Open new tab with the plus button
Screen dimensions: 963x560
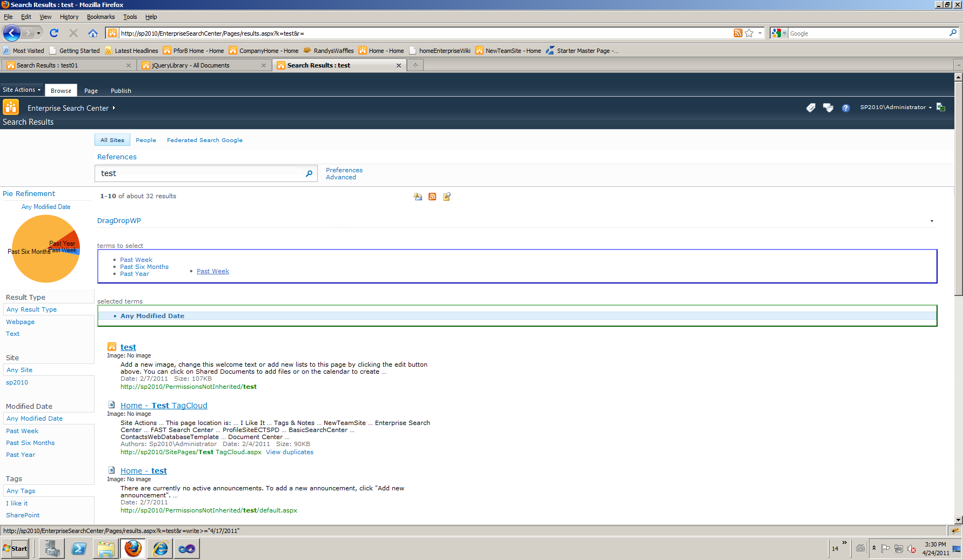pyautogui.click(x=416, y=65)
